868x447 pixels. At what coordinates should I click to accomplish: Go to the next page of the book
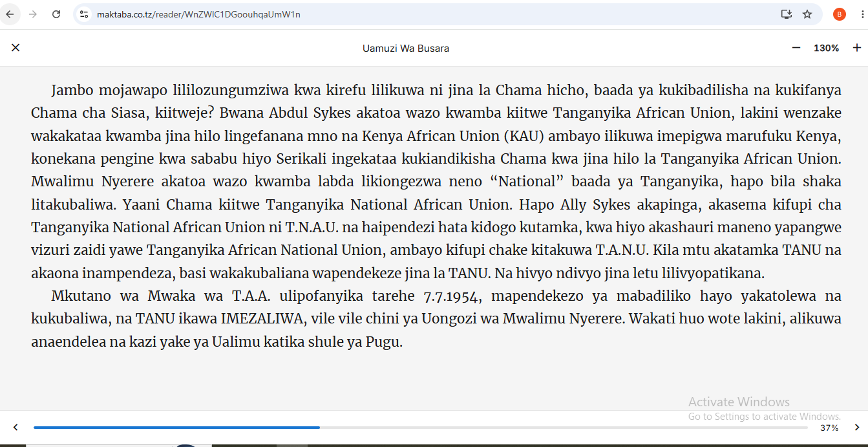(857, 428)
